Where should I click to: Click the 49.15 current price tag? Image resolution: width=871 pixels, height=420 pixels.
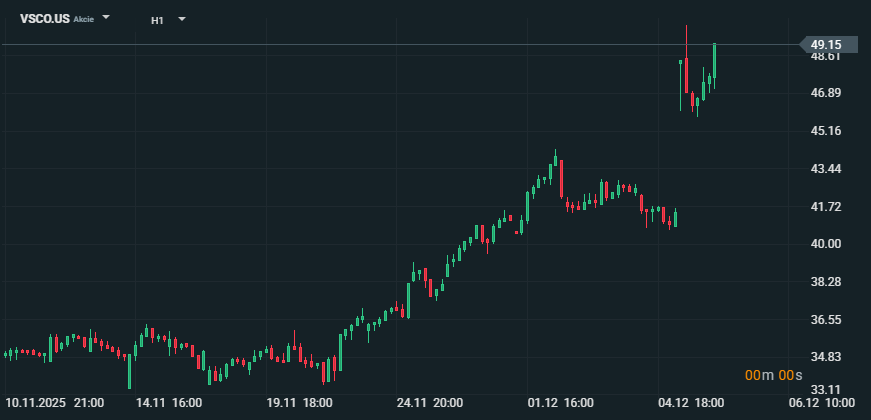(x=826, y=44)
